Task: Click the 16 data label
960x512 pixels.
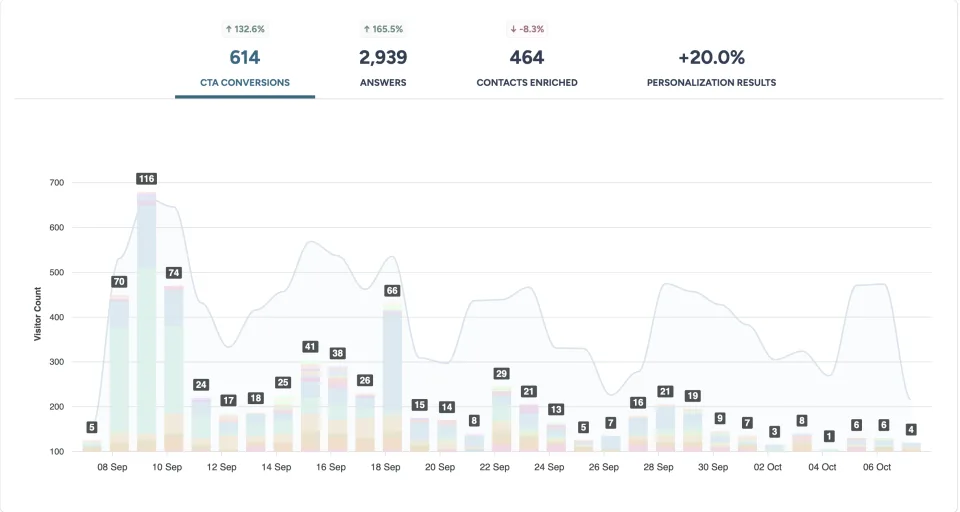Action: tap(638, 402)
